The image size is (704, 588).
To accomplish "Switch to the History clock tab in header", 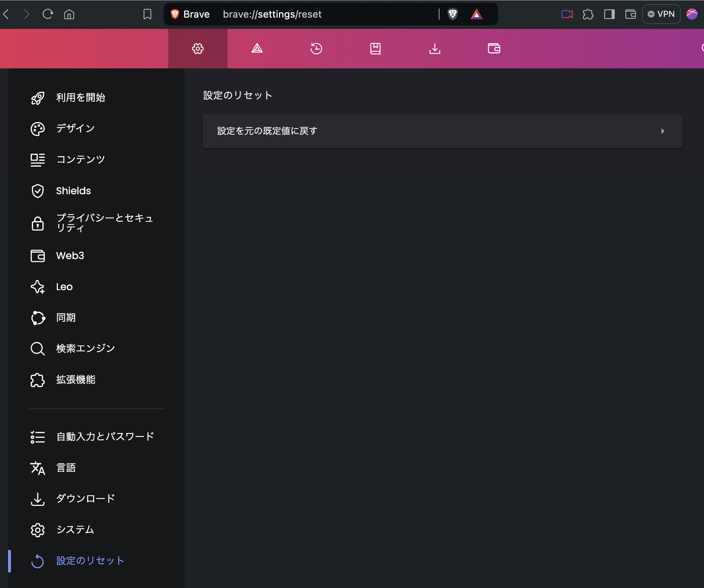I will [316, 49].
